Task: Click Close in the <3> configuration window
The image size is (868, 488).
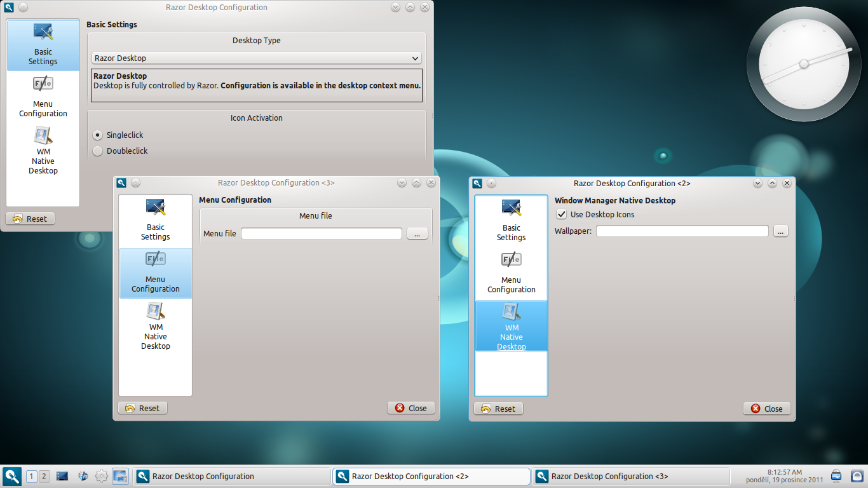Action: tap(411, 408)
